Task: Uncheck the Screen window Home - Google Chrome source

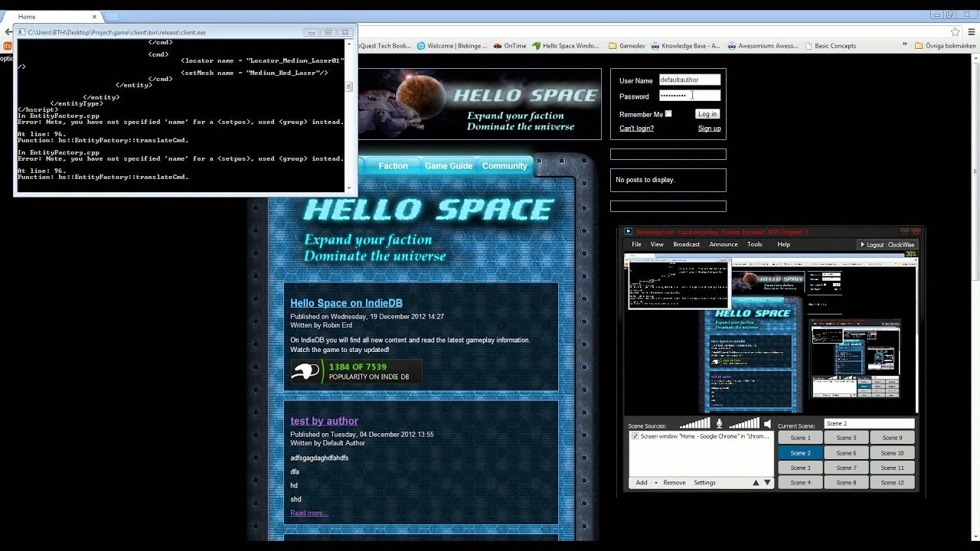Action: (635, 436)
